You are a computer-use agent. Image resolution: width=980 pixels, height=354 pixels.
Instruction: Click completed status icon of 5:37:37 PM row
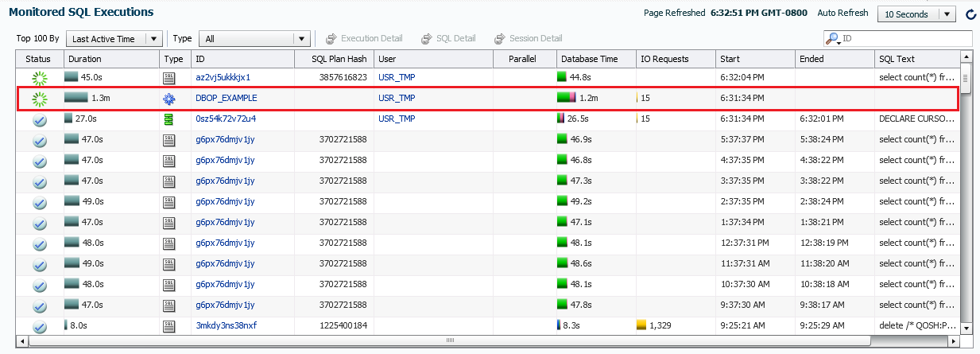(x=40, y=140)
